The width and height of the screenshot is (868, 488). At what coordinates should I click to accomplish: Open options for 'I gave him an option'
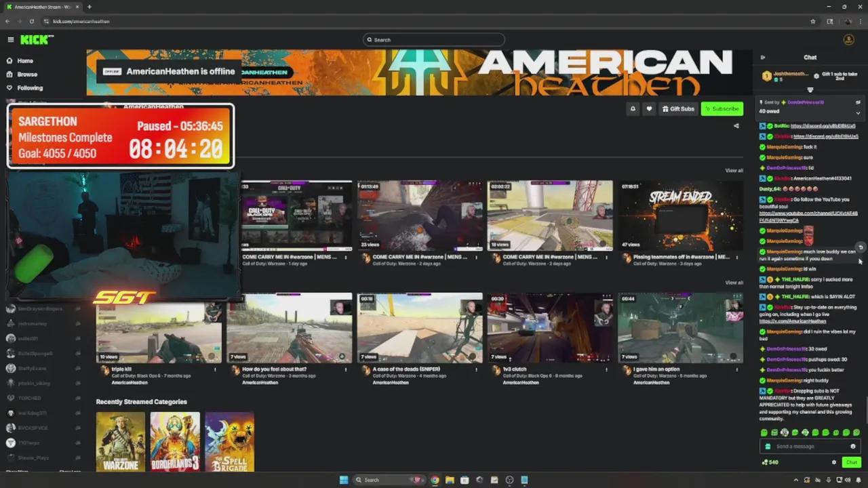pyautogui.click(x=736, y=369)
